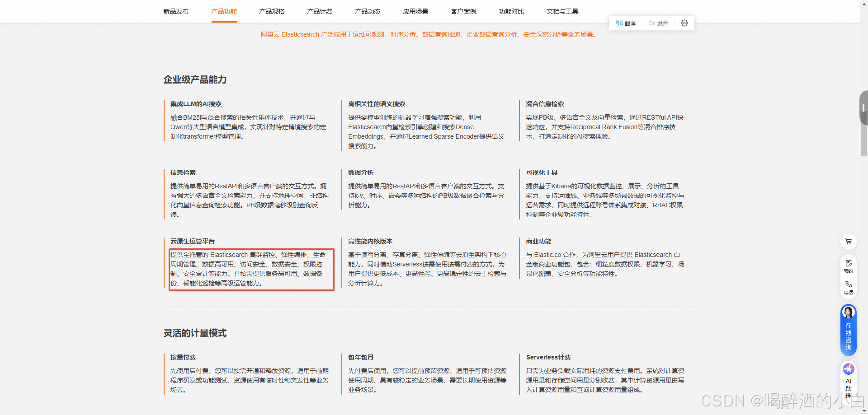
Task: Open the 产品计费 tab
Action: pyautogui.click(x=320, y=11)
